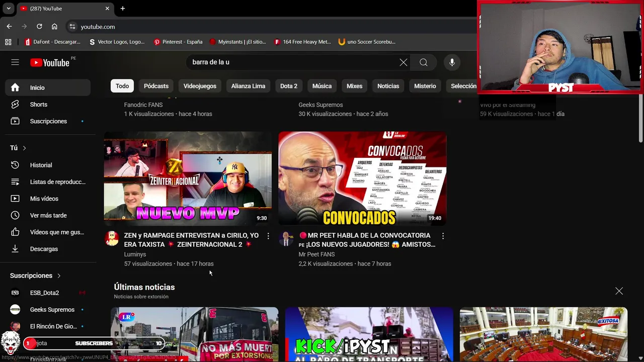Select the Misterio filter chip
Image resolution: width=644 pixels, height=362 pixels.
click(x=425, y=86)
